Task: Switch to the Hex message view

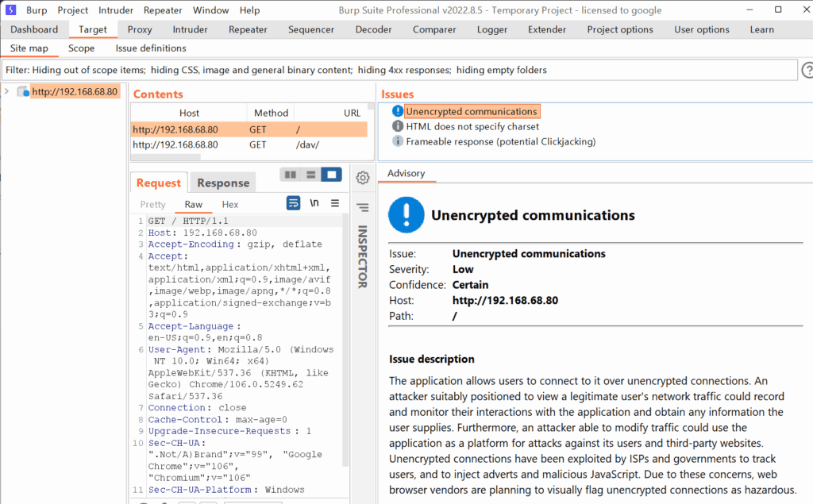Action: point(230,204)
